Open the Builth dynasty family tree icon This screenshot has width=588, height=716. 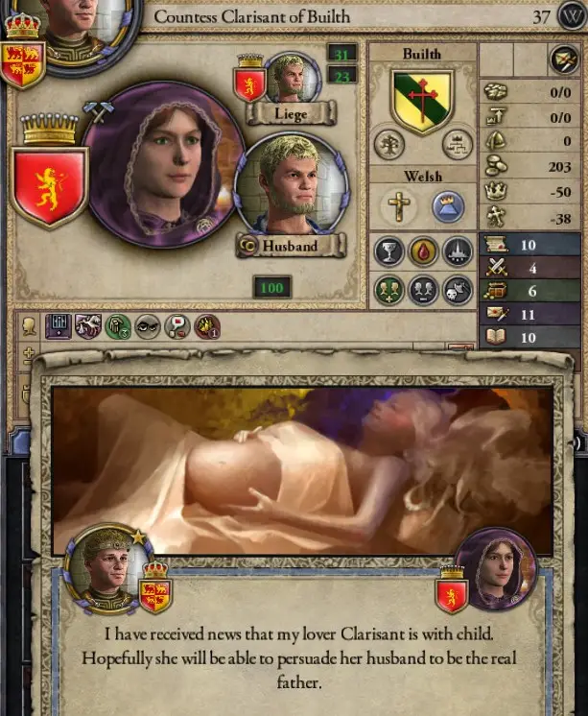[388, 144]
